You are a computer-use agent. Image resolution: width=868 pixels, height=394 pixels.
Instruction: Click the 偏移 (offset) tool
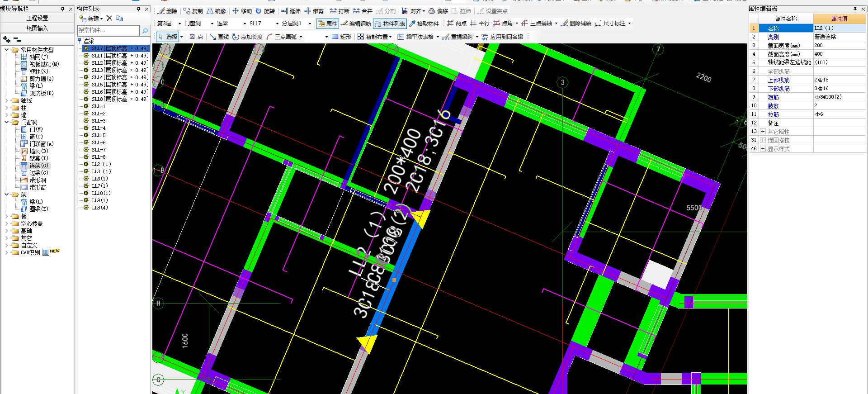438,11
